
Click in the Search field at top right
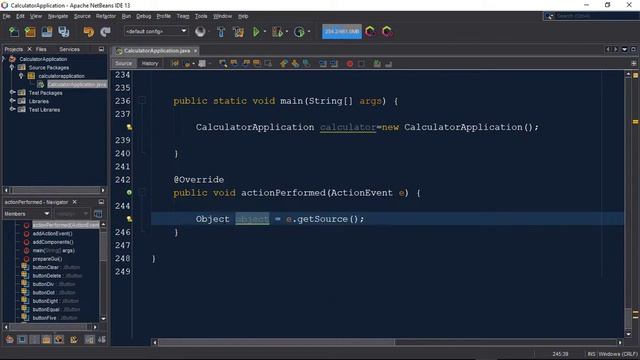click(595, 16)
